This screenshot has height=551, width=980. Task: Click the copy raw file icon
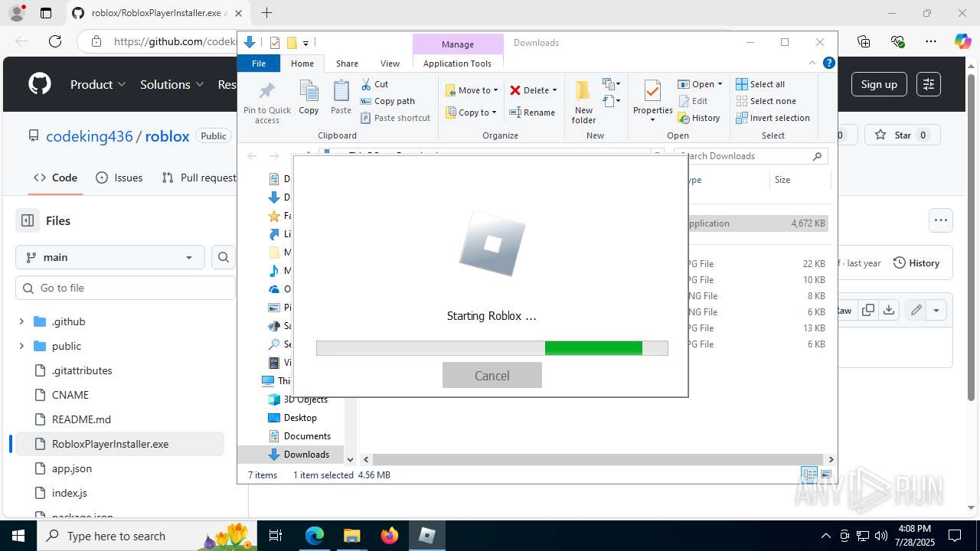pyautogui.click(x=868, y=310)
